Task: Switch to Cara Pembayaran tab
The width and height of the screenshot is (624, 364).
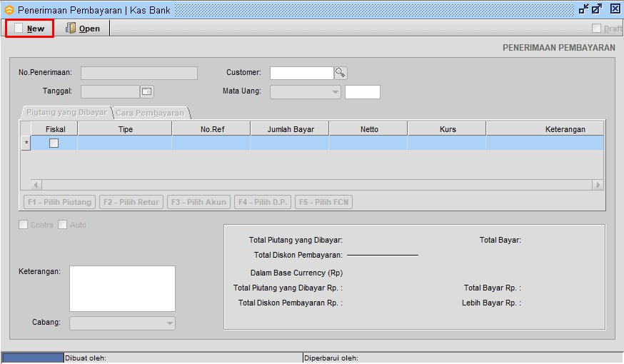Action: tap(150, 113)
